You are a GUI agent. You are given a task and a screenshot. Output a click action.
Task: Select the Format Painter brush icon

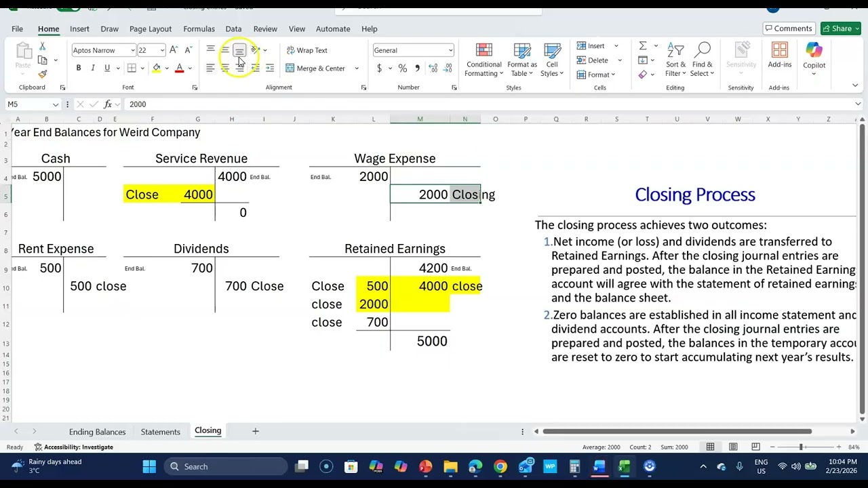(42, 74)
